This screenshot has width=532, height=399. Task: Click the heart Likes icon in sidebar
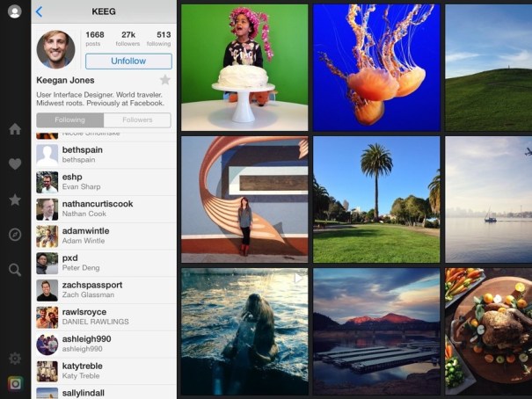click(15, 164)
